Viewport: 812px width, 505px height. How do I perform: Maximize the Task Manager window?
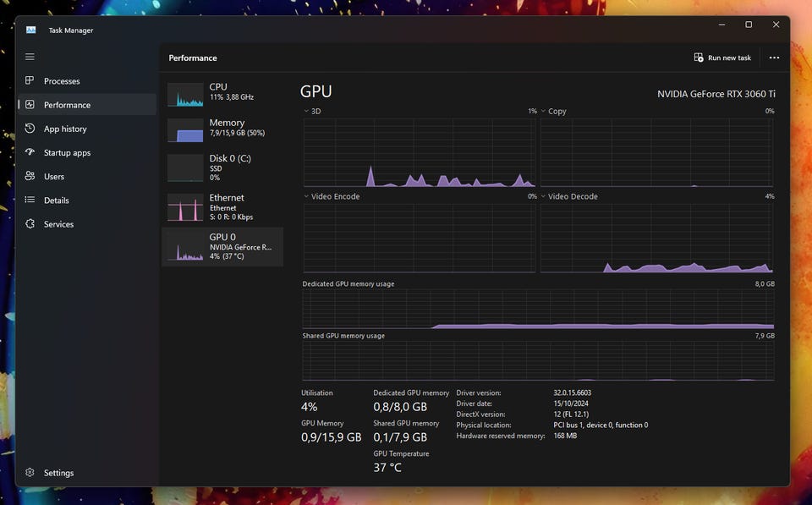click(x=749, y=25)
